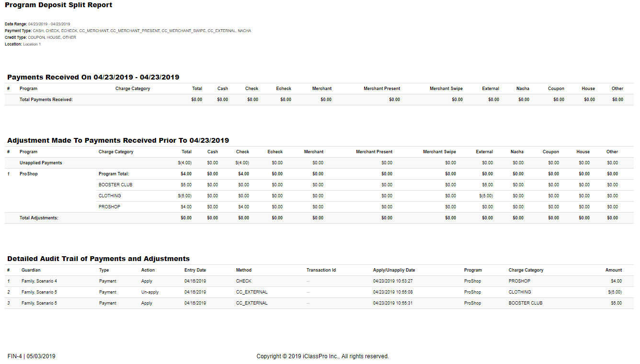
Task: Click the "Program Deposit Split Report" title
Action: [x=58, y=5]
